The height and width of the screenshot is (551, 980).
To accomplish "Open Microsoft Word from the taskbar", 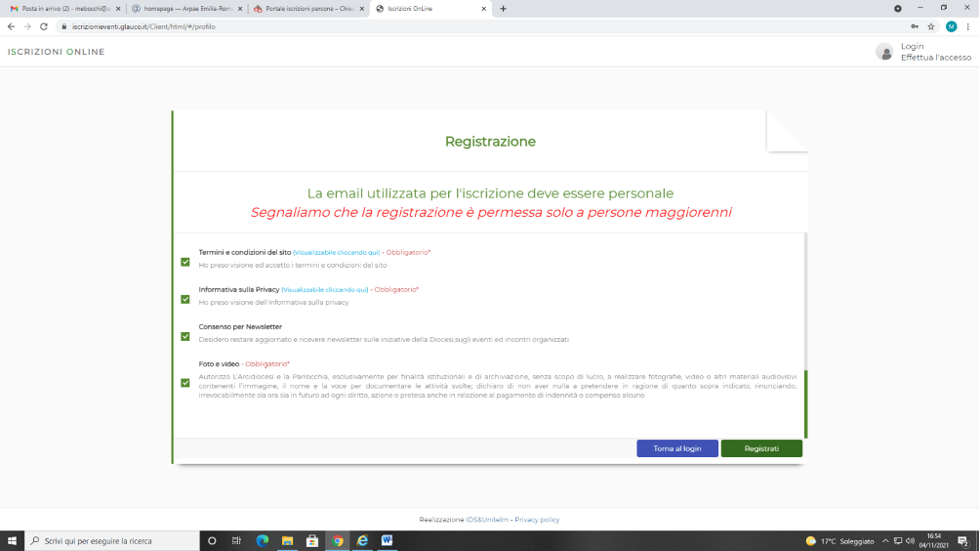I will tap(387, 540).
